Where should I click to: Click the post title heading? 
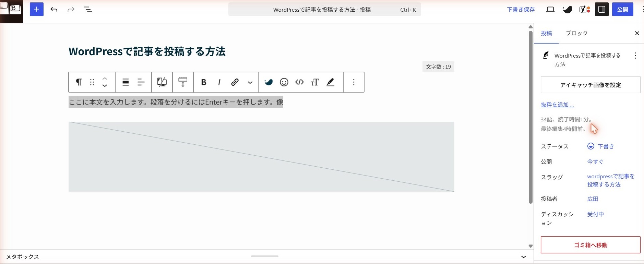pyautogui.click(x=147, y=51)
